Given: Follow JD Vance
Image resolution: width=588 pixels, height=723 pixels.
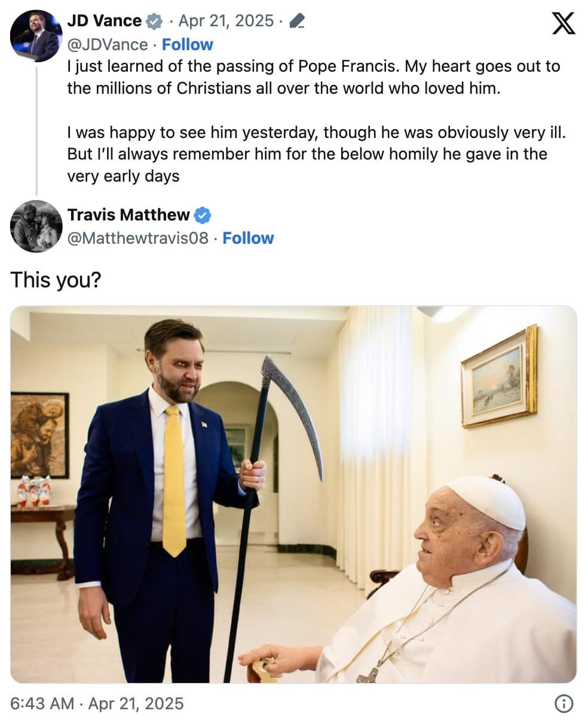Looking at the screenshot, I should pos(188,44).
